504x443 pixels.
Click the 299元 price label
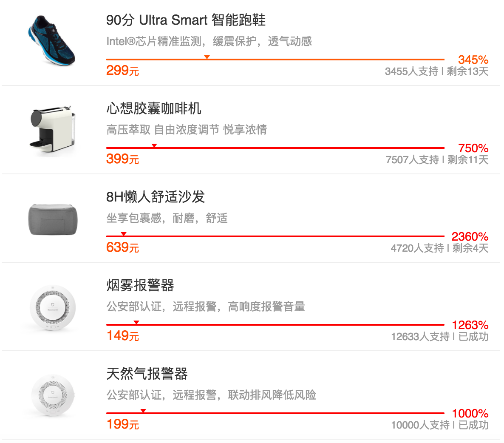coord(122,71)
